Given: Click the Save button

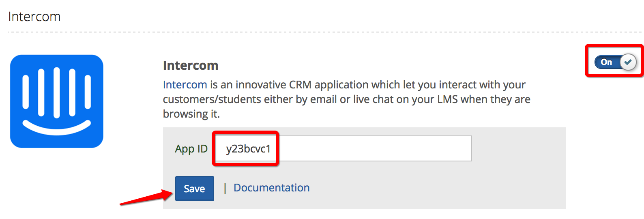Looking at the screenshot, I should tap(194, 189).
